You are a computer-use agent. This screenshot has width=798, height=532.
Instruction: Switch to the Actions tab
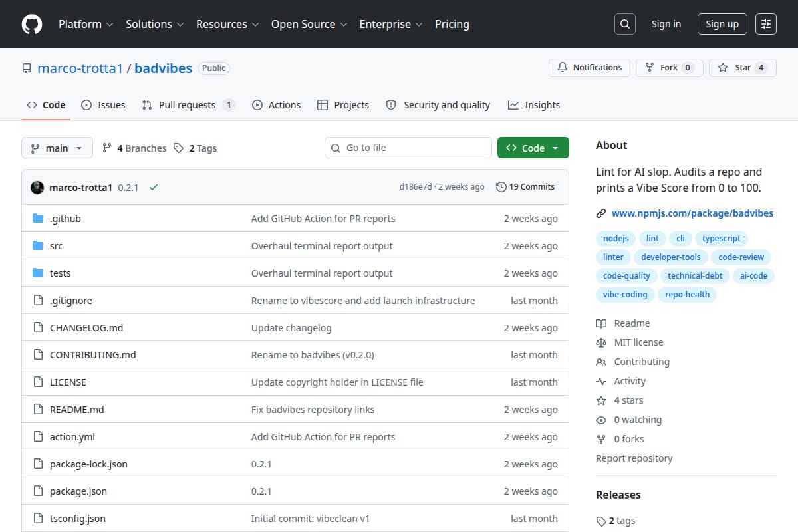pos(276,105)
